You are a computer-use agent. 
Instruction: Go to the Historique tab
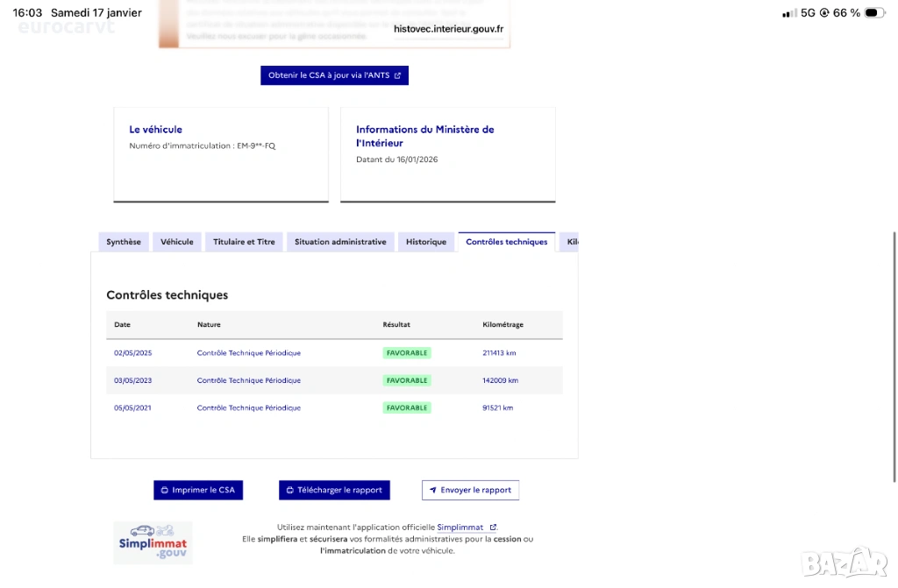coord(425,242)
